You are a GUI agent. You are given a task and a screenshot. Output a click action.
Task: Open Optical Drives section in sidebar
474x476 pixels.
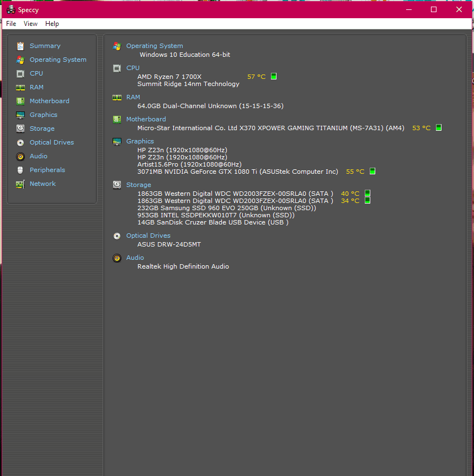(x=52, y=142)
